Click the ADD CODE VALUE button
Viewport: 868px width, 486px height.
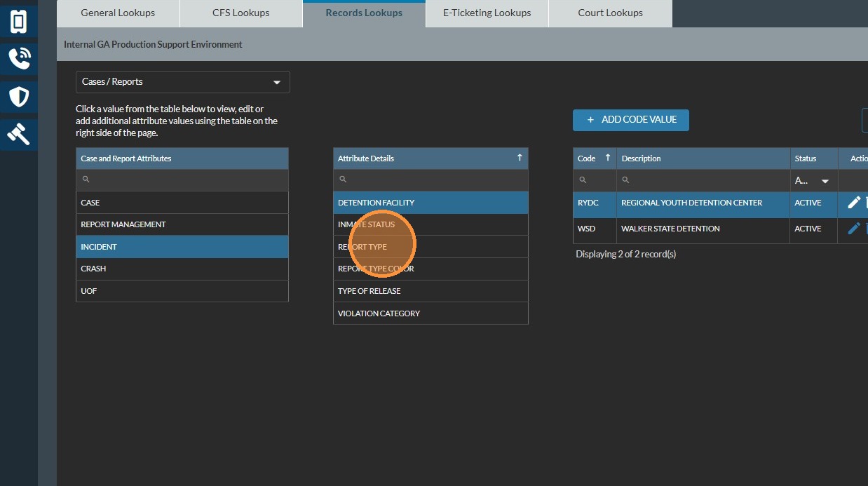pos(630,120)
